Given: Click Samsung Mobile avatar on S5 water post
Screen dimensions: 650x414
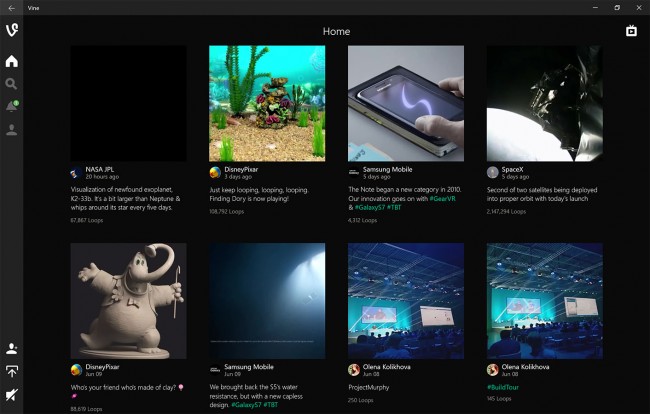Looking at the screenshot, I should [215, 370].
